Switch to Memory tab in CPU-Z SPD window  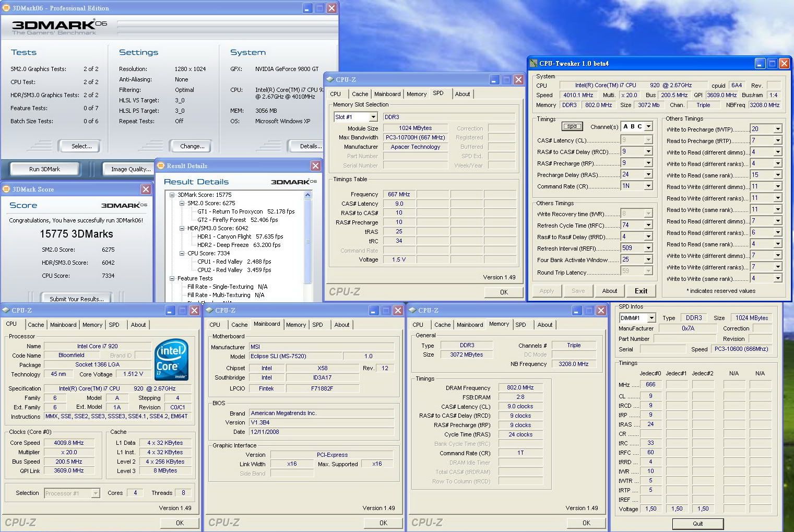417,94
